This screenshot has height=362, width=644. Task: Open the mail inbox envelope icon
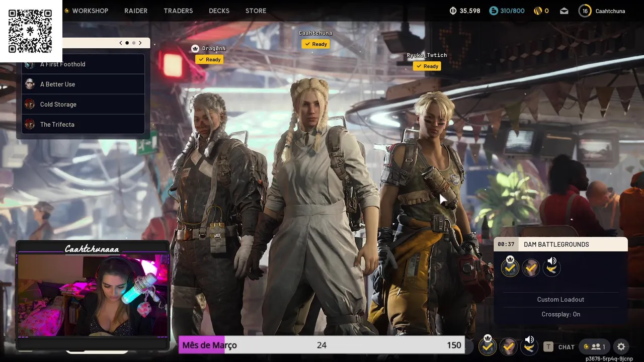click(564, 11)
